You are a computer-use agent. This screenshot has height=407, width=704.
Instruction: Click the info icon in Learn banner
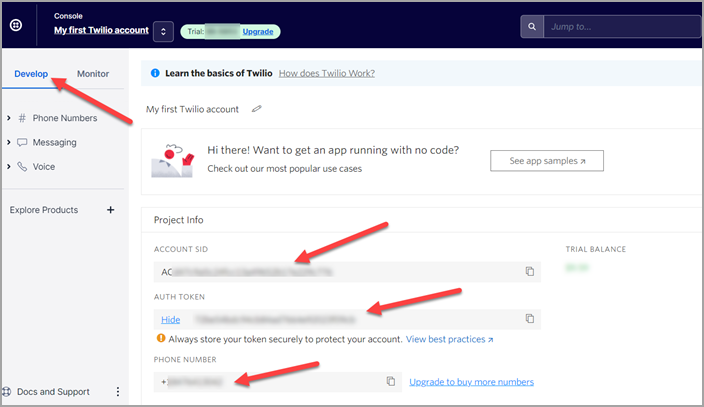155,73
